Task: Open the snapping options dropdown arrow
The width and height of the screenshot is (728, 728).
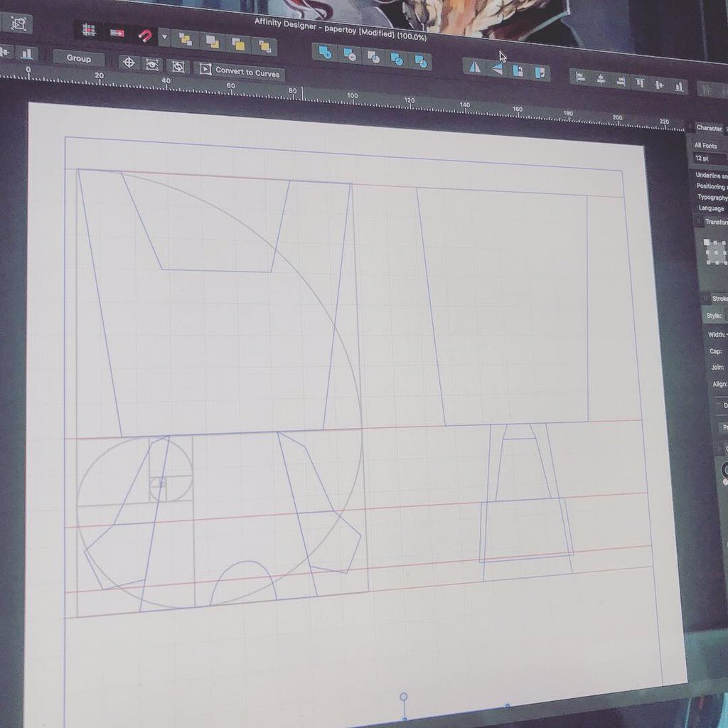Action: (164, 37)
